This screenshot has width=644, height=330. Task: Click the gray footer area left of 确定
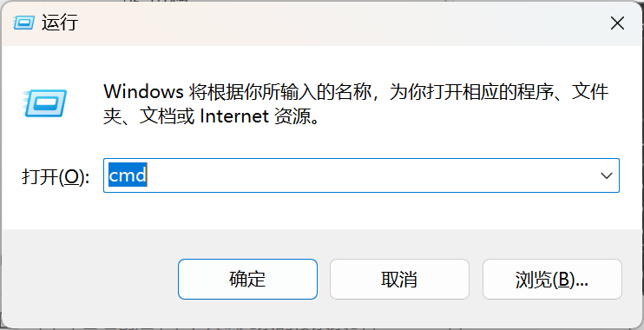point(89,279)
